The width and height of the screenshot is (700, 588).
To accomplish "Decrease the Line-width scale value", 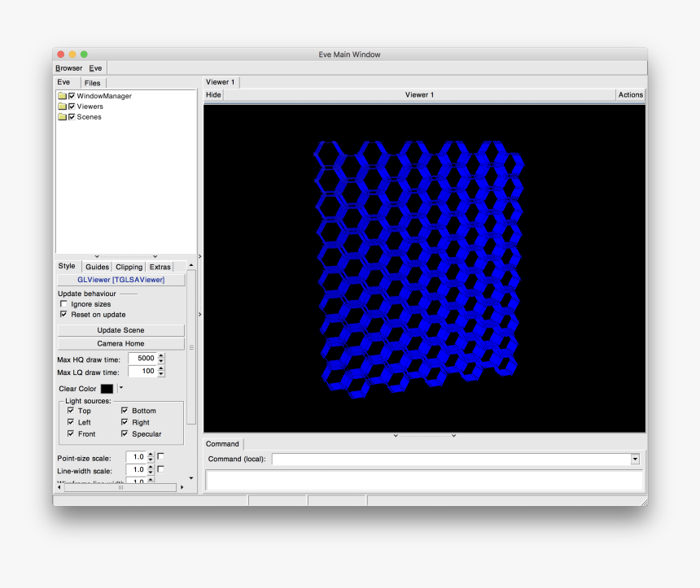I will tap(151, 472).
